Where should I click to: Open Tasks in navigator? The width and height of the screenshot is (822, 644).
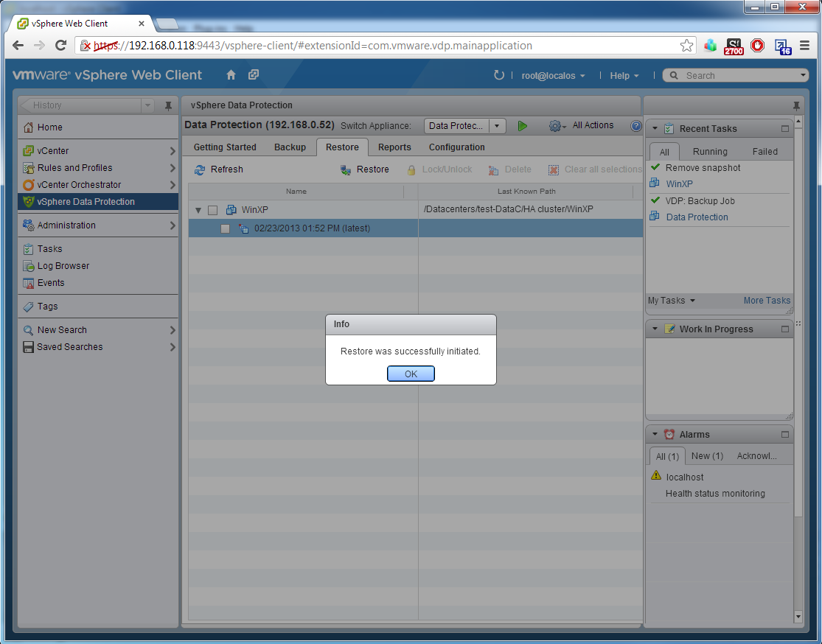pos(98,249)
